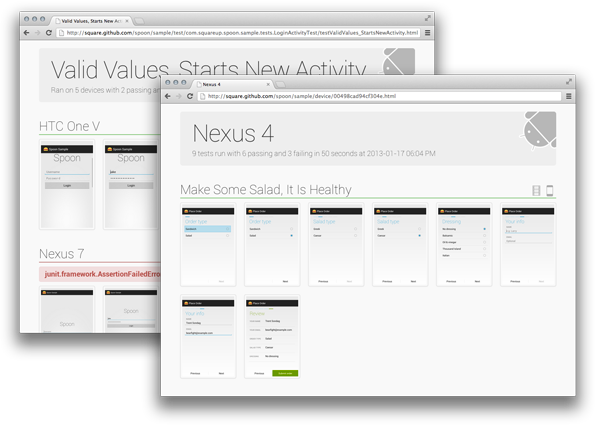The width and height of the screenshot is (595, 425).
Task: Open new tab in Nexus 4 window
Action: (280, 84)
